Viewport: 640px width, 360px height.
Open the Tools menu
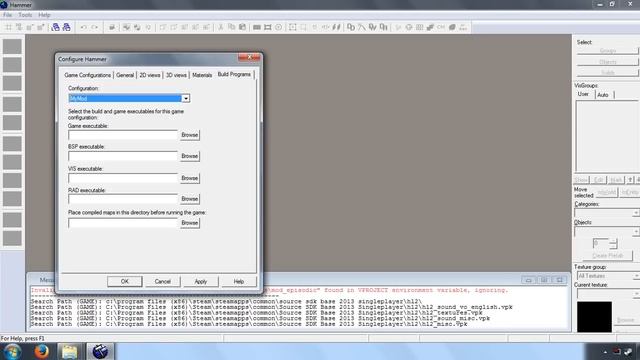click(25, 15)
